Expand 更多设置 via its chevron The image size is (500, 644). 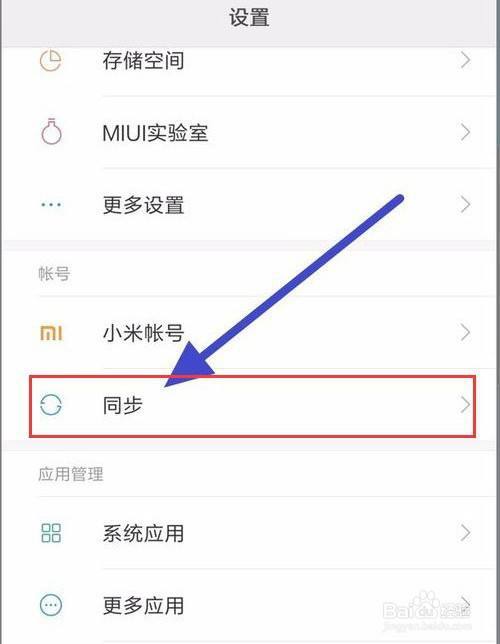[465, 205]
